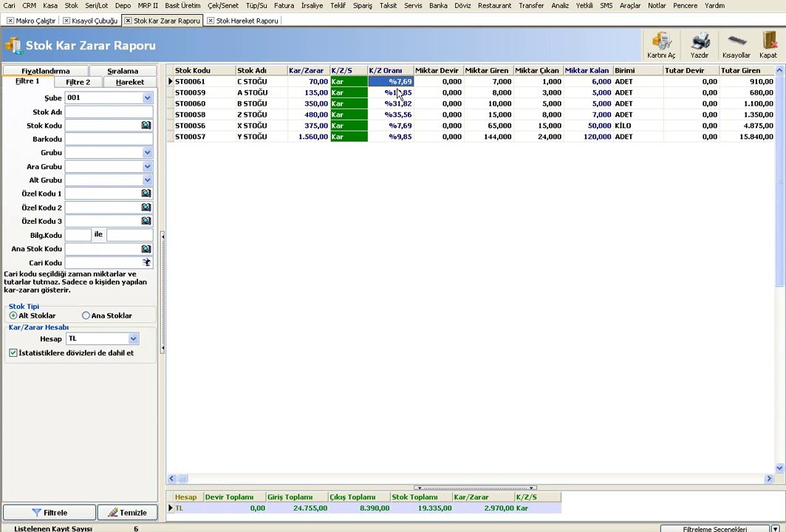Expand the Grubu dropdown

tap(148, 152)
